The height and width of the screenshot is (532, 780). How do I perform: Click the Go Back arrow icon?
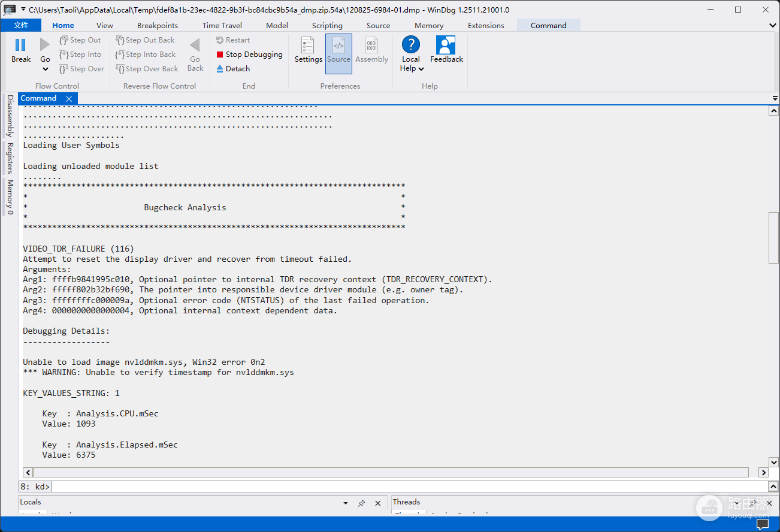coord(195,45)
